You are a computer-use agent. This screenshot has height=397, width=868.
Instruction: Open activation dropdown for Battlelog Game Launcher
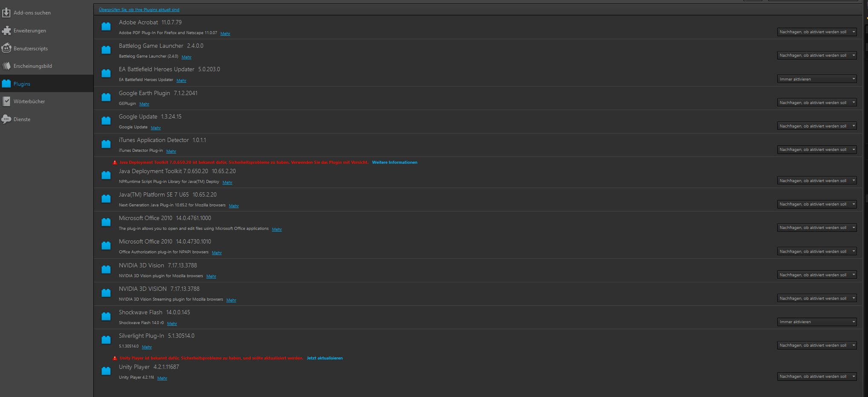pyautogui.click(x=817, y=55)
